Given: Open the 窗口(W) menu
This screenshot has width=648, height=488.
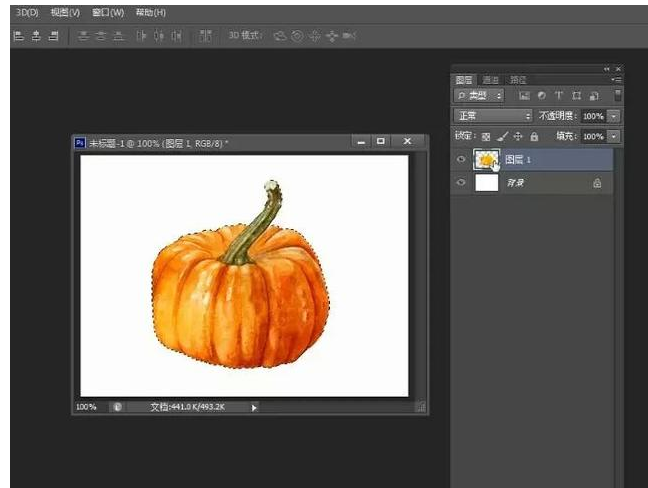Looking at the screenshot, I should tap(108, 13).
